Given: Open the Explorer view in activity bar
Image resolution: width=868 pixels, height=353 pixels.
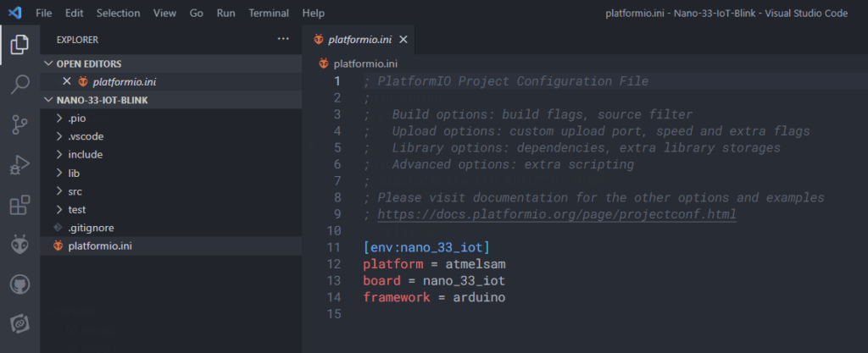Looking at the screenshot, I should pos(19,44).
